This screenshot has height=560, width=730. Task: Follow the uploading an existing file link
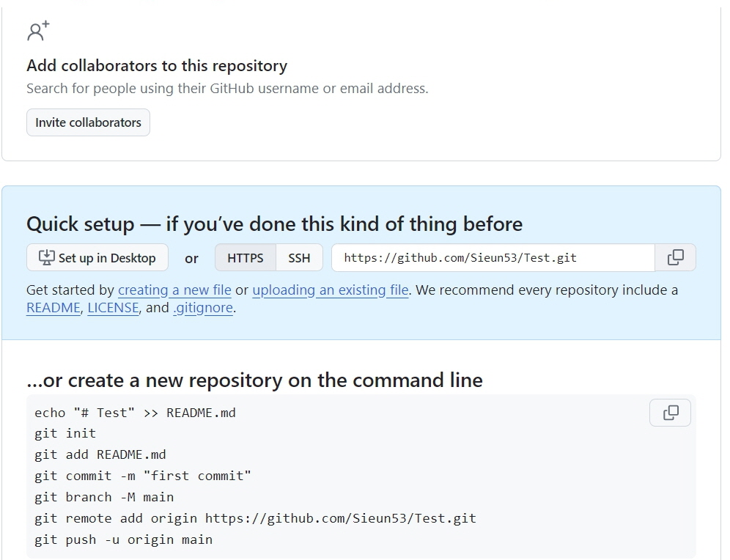pyautogui.click(x=330, y=290)
